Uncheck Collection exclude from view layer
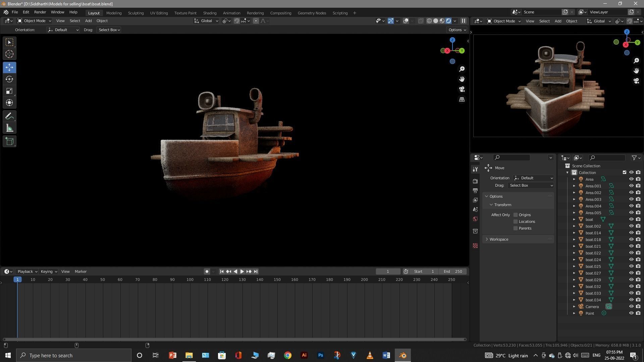Screen dimensions: 644x362 click(x=625, y=173)
